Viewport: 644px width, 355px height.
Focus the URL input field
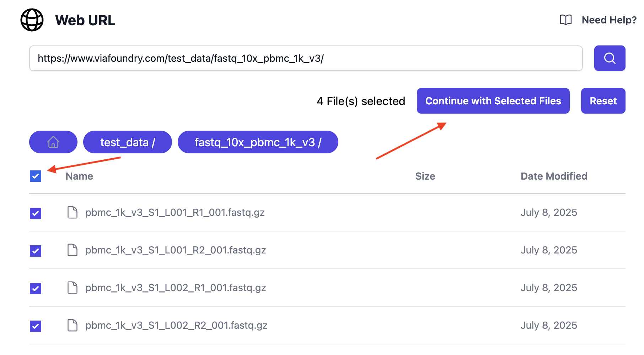coord(306,58)
